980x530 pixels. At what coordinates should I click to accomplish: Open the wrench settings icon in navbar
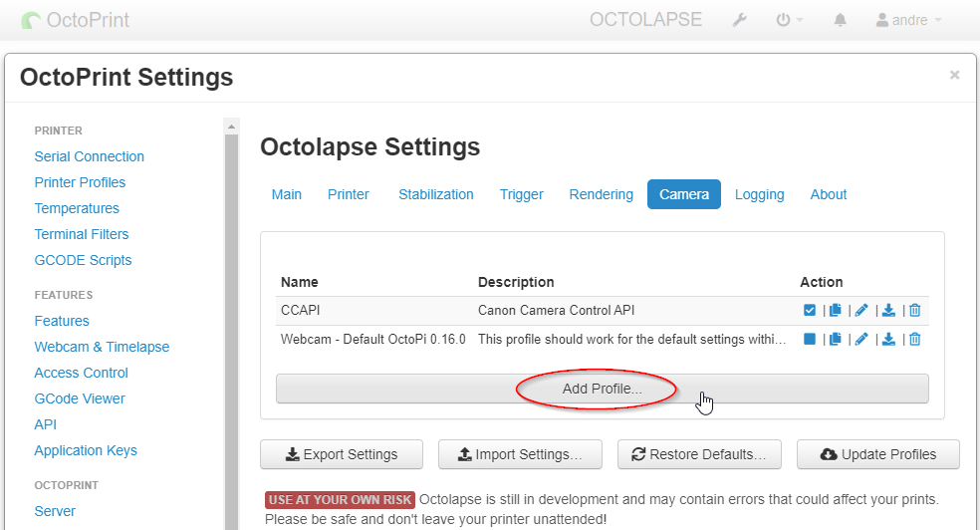pyautogui.click(x=739, y=20)
